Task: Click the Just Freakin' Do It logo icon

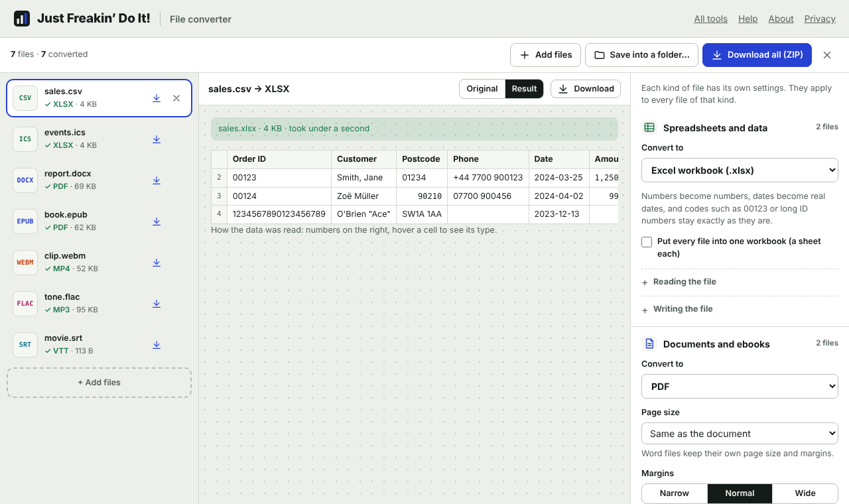Action: [22, 19]
